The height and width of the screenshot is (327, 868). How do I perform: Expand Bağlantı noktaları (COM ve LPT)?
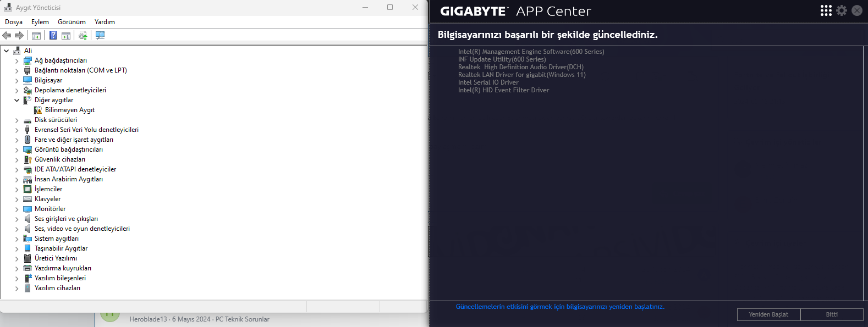coord(17,70)
